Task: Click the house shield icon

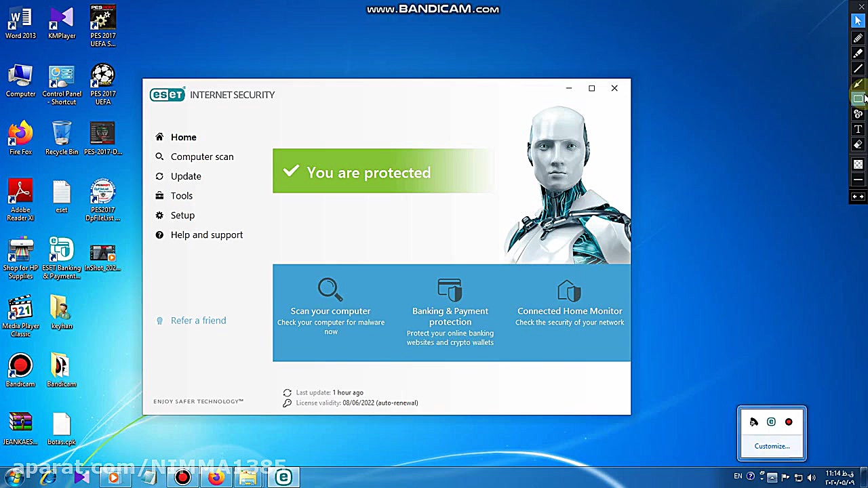Action: point(570,290)
